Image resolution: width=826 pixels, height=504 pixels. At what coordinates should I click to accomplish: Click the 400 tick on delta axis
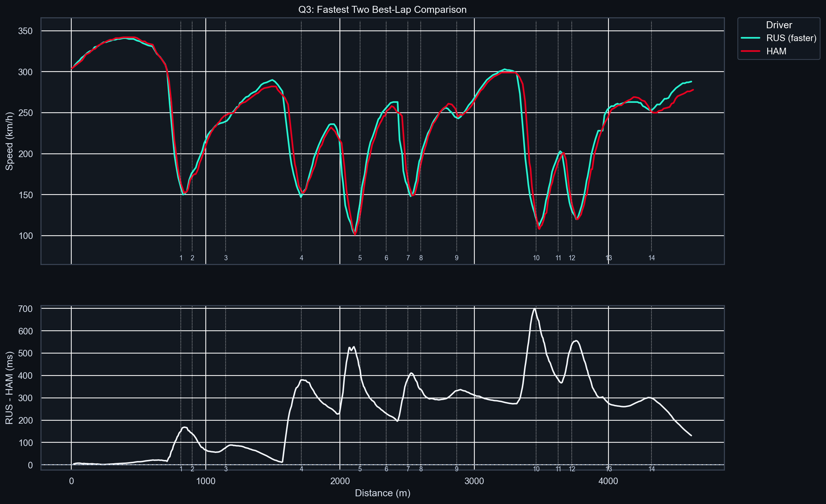click(25, 376)
